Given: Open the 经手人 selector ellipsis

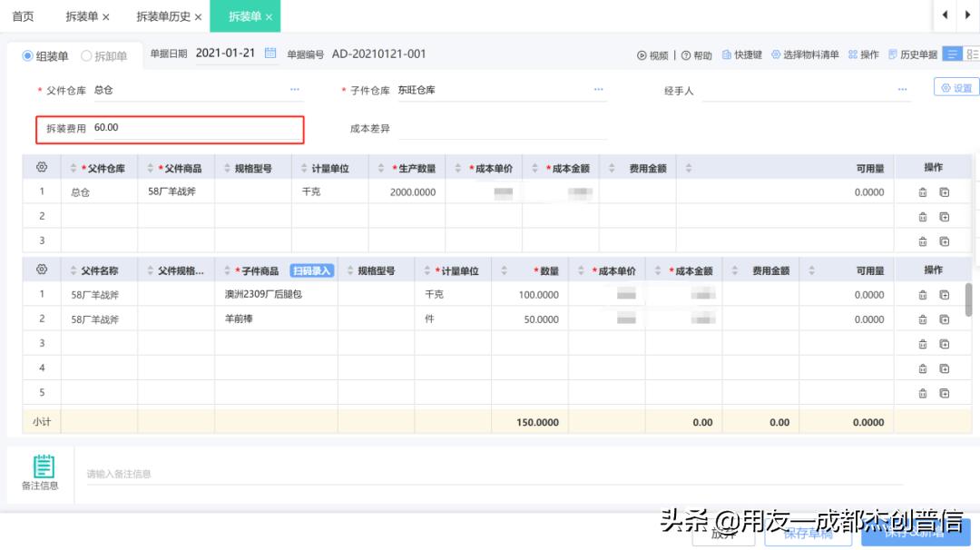Looking at the screenshot, I should point(902,89).
